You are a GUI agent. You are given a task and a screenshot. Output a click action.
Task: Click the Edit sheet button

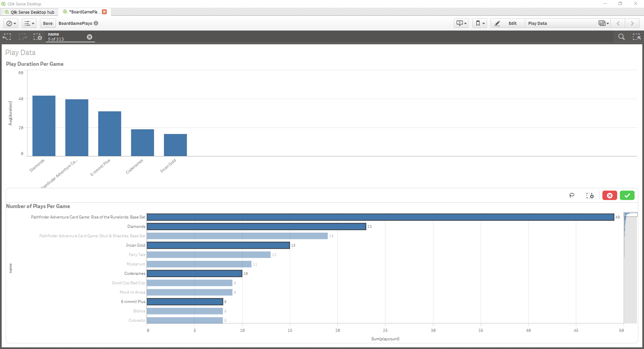click(x=508, y=23)
